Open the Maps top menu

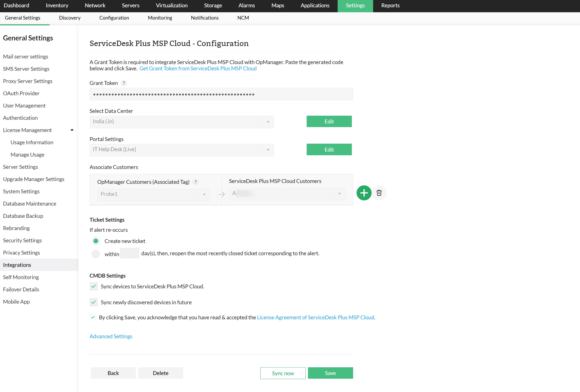click(277, 6)
